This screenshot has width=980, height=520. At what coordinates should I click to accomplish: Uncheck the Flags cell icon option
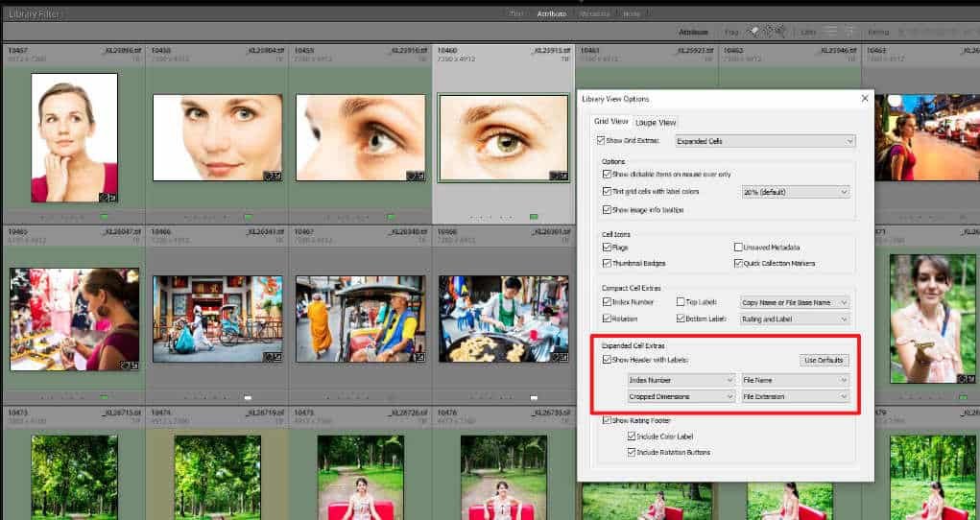(x=607, y=247)
